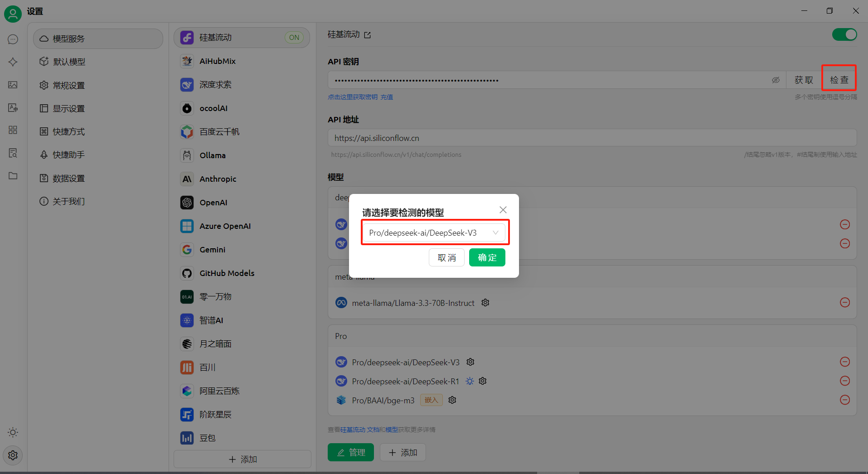Open the agents star icon in sidebar

coord(13,62)
